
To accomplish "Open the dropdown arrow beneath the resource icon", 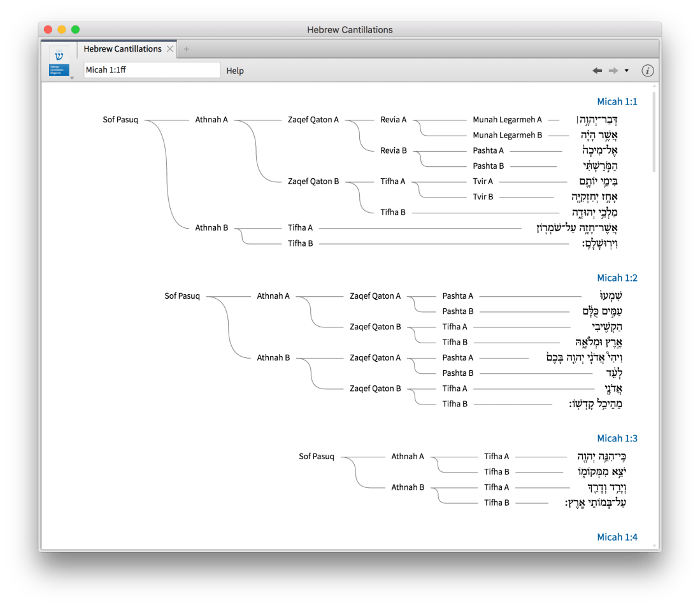I will click(72, 78).
